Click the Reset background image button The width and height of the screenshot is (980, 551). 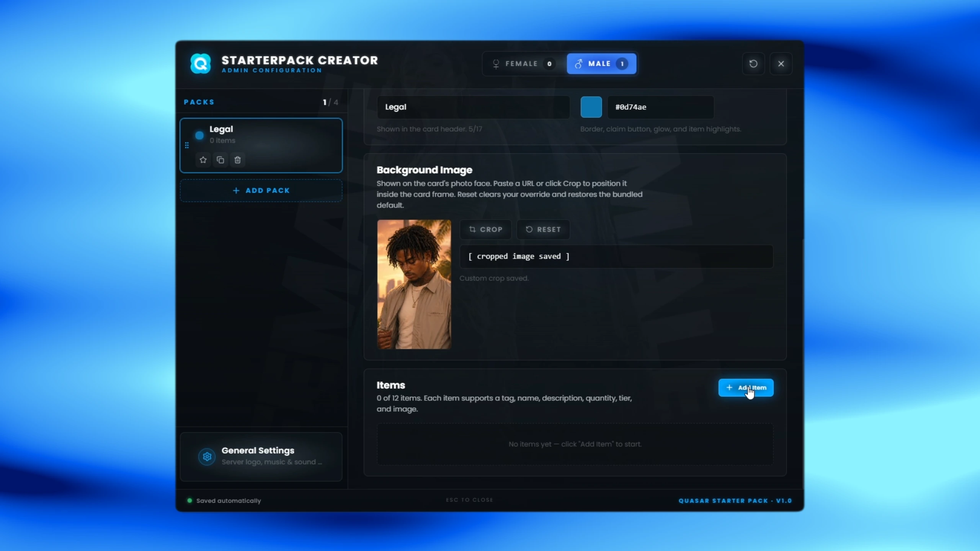(543, 230)
